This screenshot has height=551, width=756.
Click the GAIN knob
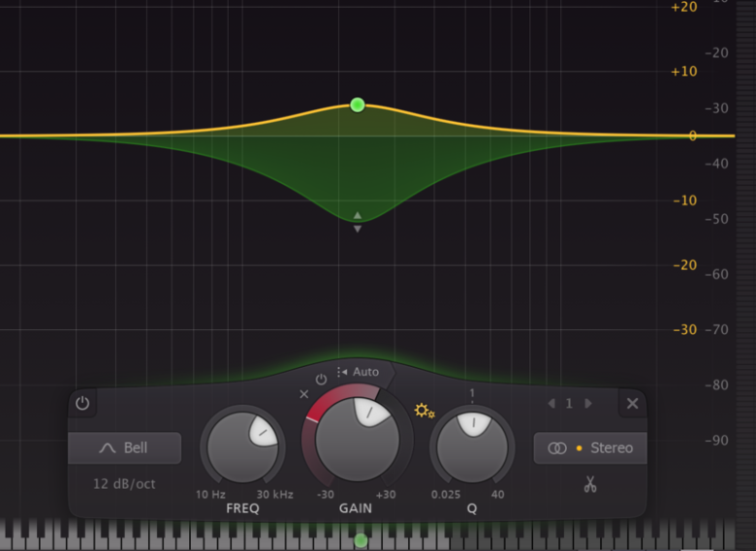coord(358,440)
